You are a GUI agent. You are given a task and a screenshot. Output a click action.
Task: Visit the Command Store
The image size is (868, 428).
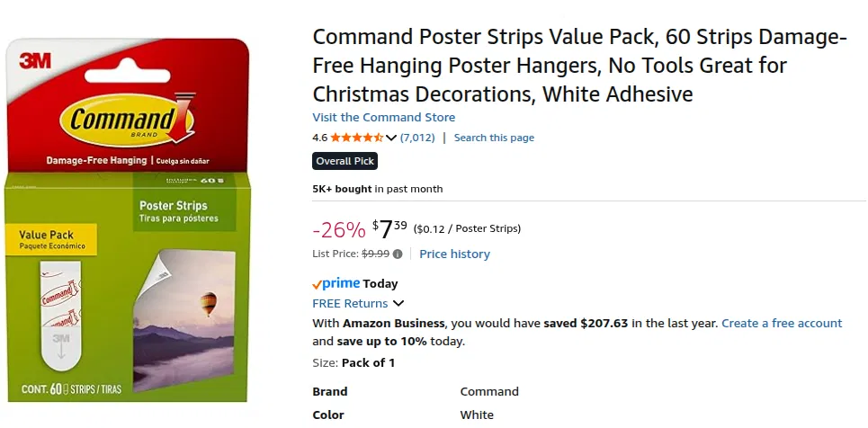point(383,118)
